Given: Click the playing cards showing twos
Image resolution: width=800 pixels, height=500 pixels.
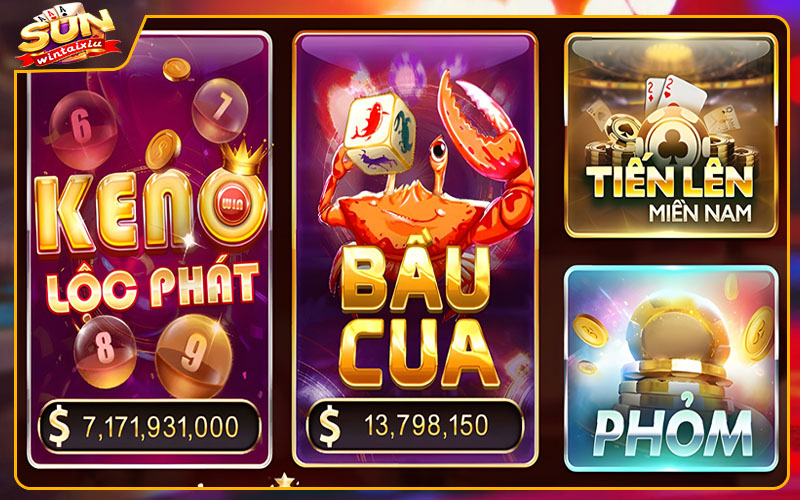Looking at the screenshot, I should [x=674, y=95].
